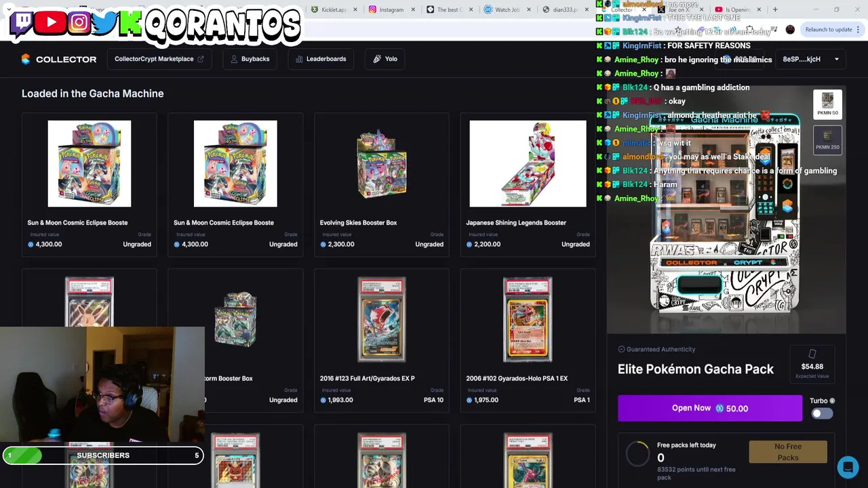The width and height of the screenshot is (868, 488).
Task: Expand the 8eSP....kjcH wallet dropdown
Action: pyautogui.click(x=810, y=59)
